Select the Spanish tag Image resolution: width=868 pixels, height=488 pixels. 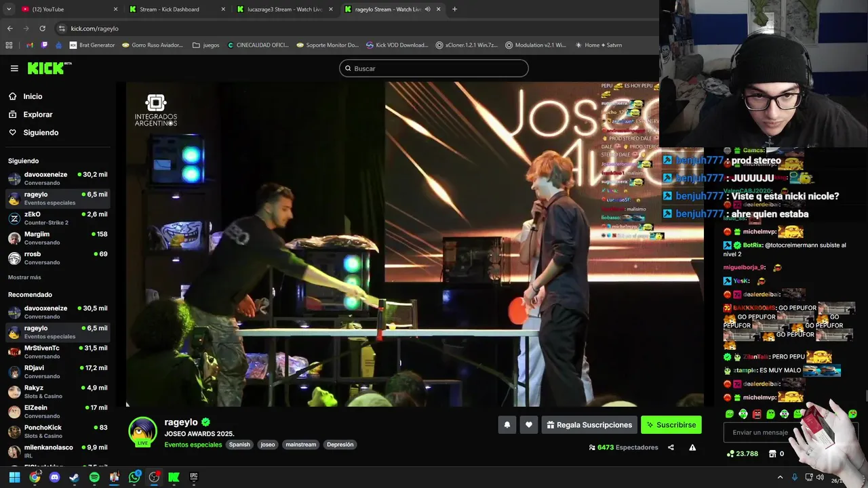point(239,445)
